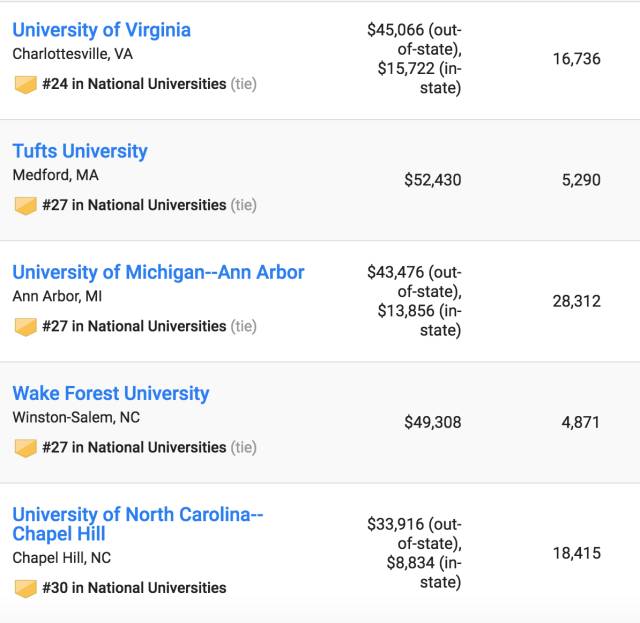Click Tufts' #27 in National Universities ranking
Screen dimensions: 640x623
(134, 205)
